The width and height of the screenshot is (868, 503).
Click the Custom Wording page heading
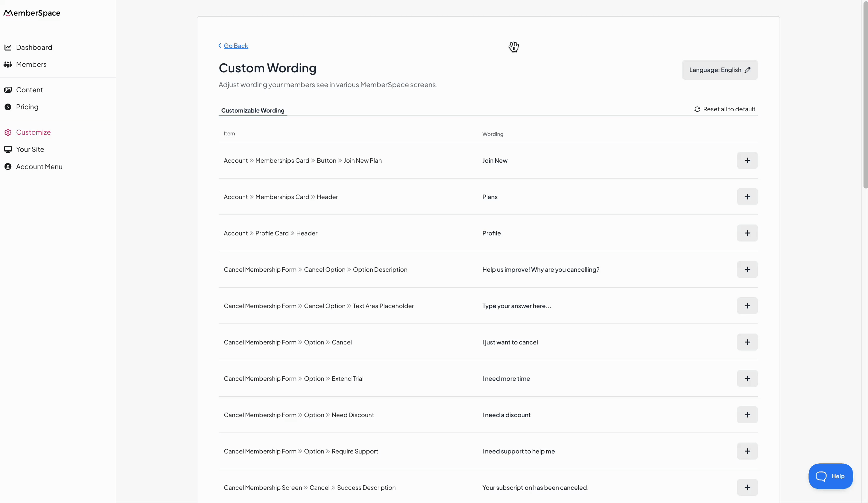(267, 68)
